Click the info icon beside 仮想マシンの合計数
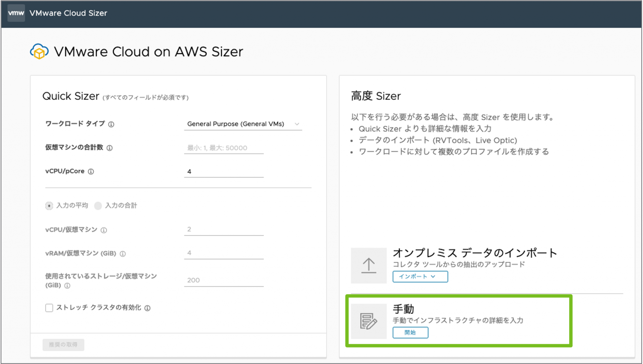This screenshot has width=643, height=364. (109, 148)
